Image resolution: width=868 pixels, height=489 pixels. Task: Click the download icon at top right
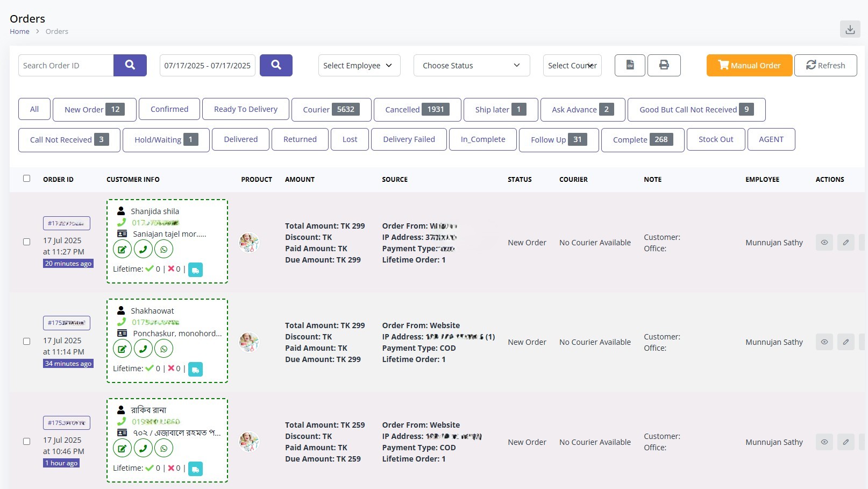850,29
